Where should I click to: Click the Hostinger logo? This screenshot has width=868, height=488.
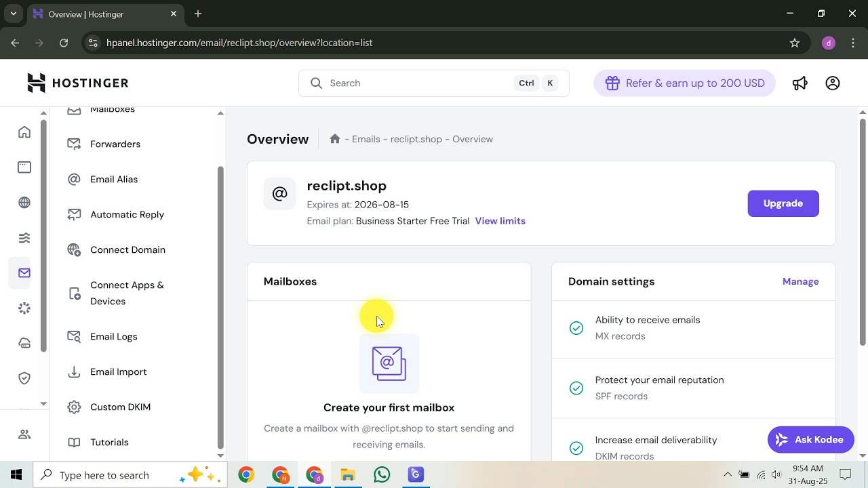coord(77,83)
